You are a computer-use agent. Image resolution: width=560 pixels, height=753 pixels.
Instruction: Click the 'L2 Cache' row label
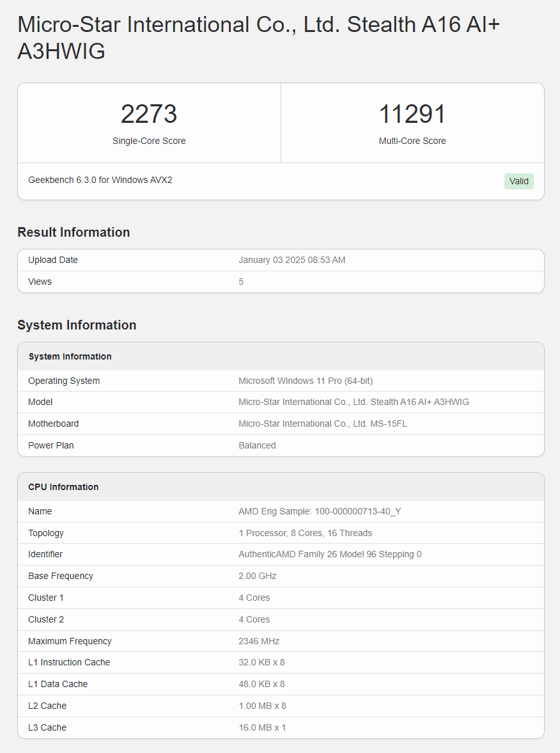tap(47, 706)
